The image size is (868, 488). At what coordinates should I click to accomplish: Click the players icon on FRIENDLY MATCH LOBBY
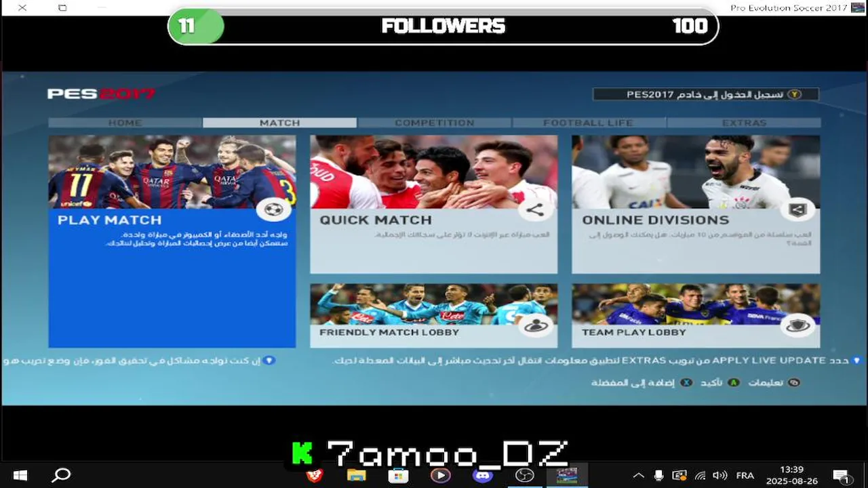(536, 326)
